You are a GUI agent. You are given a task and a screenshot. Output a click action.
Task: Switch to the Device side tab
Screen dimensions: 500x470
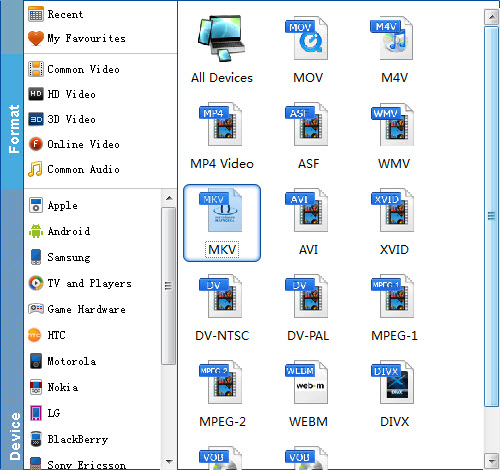click(12, 329)
